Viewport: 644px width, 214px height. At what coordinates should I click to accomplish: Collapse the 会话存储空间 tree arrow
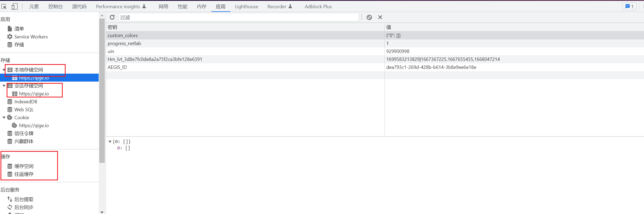click(4, 86)
